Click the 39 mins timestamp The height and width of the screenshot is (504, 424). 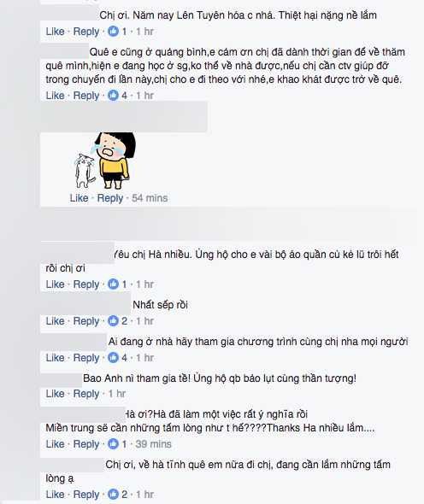click(x=153, y=443)
